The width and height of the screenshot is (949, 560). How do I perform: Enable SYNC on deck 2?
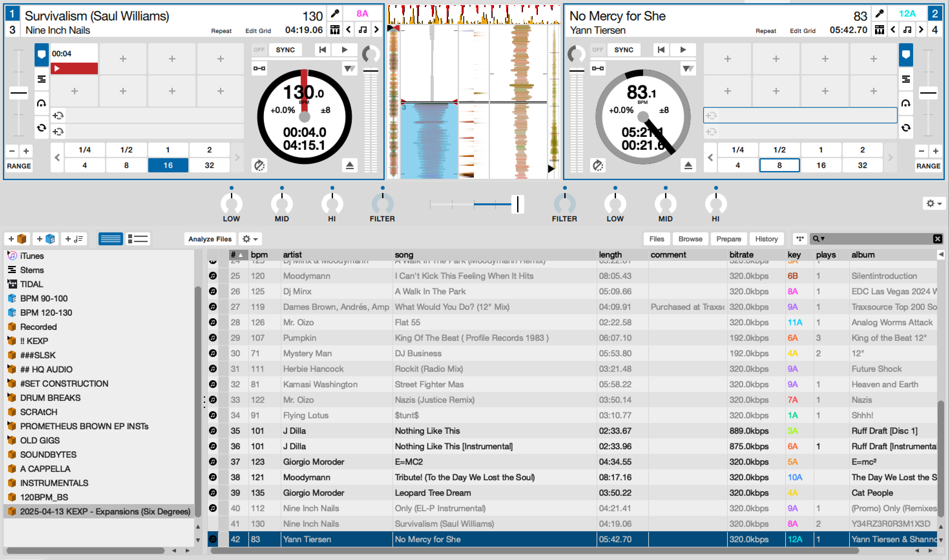tap(623, 49)
